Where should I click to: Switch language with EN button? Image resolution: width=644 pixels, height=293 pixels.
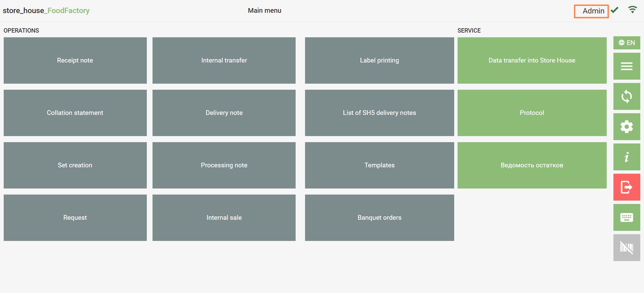627,43
